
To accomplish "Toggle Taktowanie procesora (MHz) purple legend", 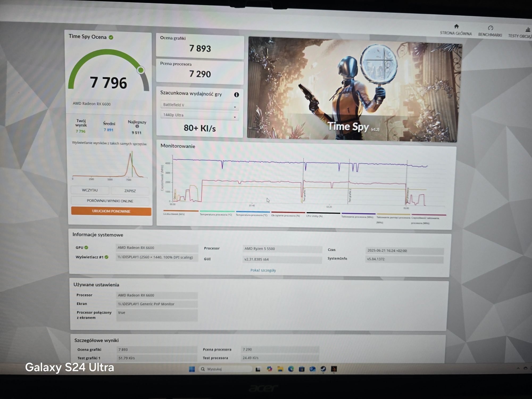I will pyautogui.click(x=358, y=215).
